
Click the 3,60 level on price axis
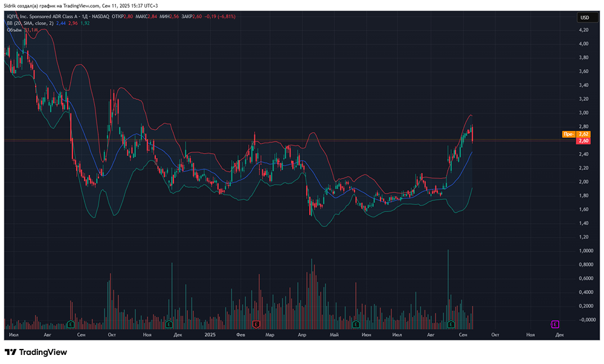click(x=583, y=72)
